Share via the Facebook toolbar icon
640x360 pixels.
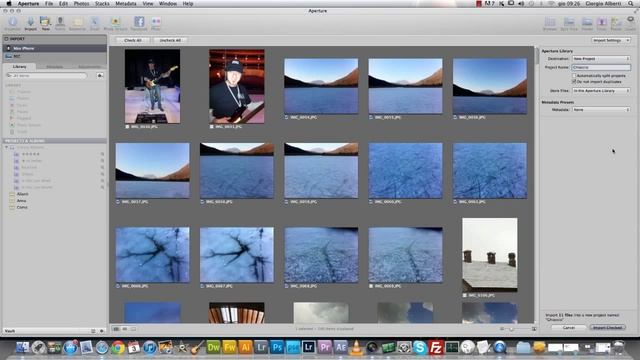139,23
